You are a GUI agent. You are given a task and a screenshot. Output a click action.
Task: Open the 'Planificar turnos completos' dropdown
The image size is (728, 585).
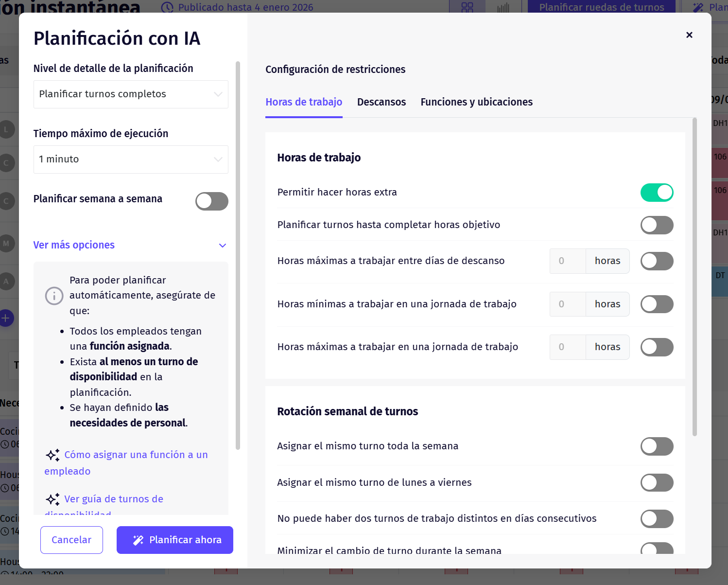click(131, 94)
